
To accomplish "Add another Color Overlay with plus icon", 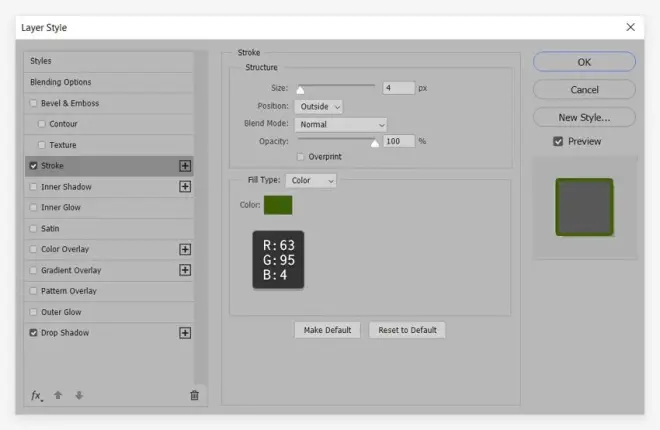I will (185, 250).
